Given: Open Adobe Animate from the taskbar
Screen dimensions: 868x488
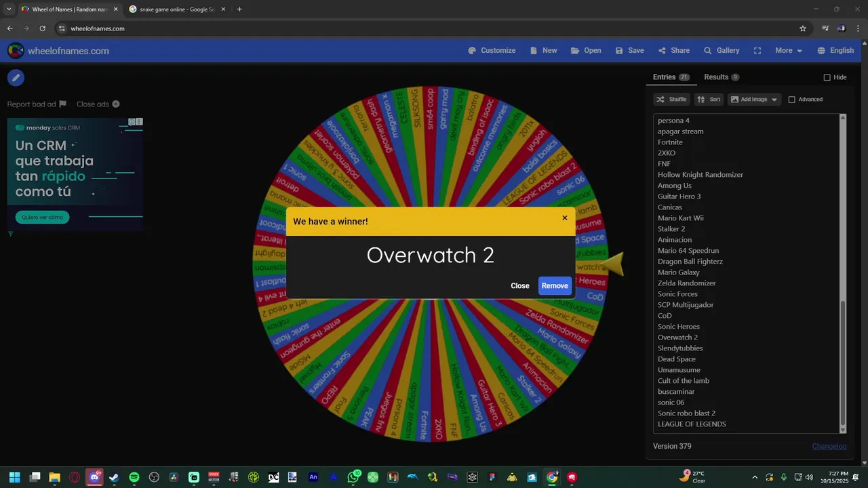Looking at the screenshot, I should coord(313,477).
